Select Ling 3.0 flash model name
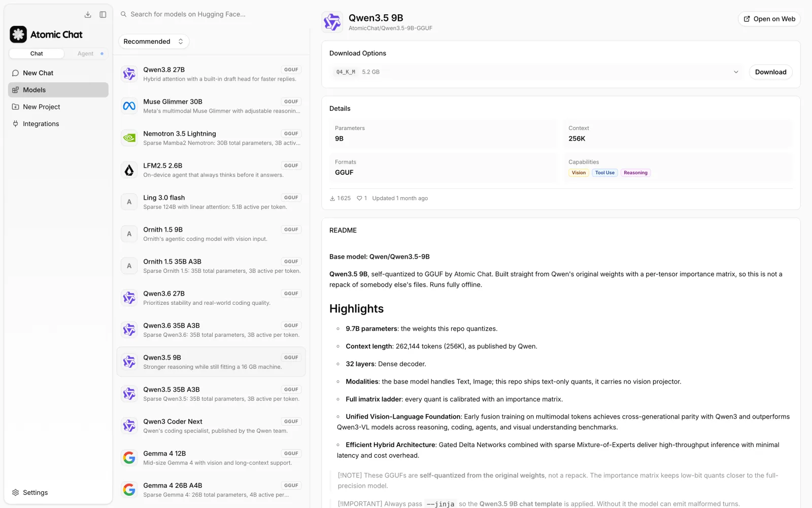Screen dimensions: 812x508 pyautogui.click(x=164, y=198)
